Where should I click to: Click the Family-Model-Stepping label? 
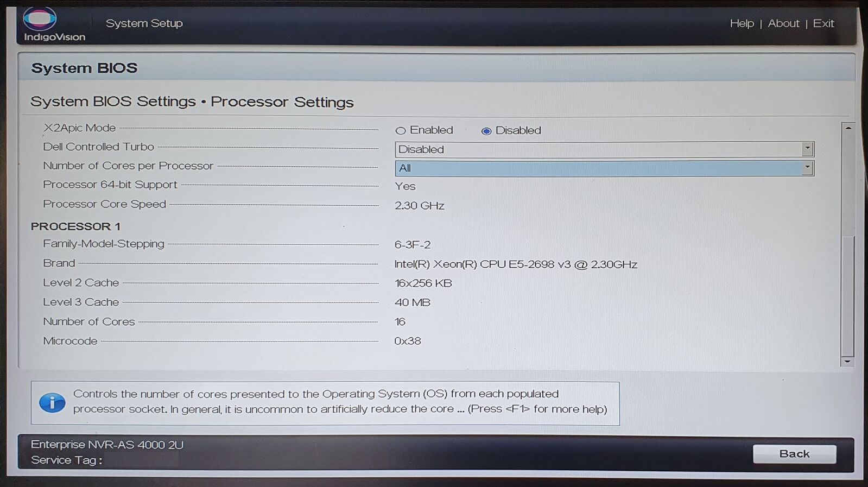point(103,244)
